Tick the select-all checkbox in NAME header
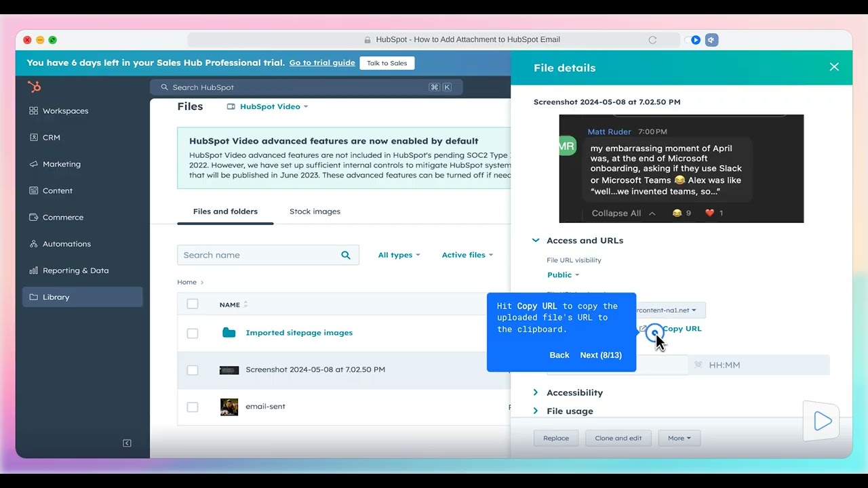Viewport: 868px width, 488px height. (x=193, y=304)
